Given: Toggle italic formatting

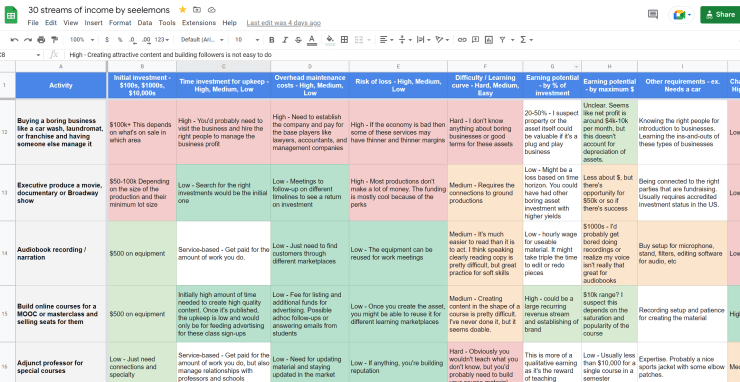Looking at the screenshot, I should point(285,40).
